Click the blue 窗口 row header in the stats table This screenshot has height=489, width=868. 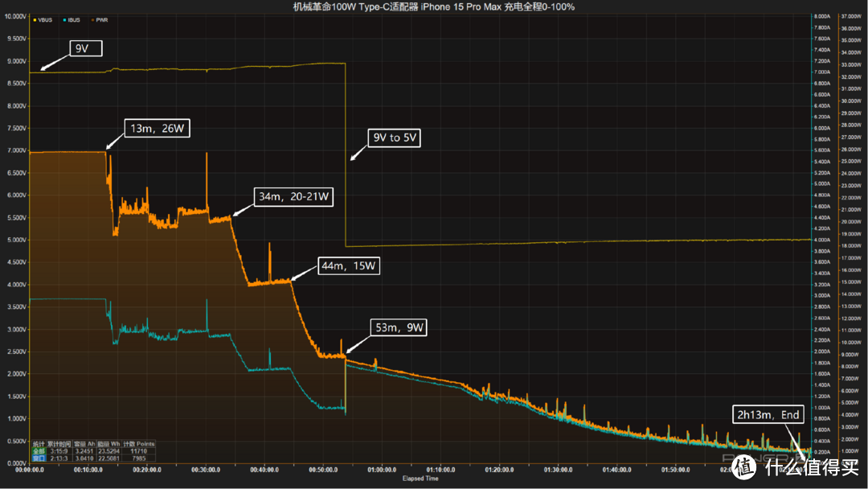coord(39,458)
